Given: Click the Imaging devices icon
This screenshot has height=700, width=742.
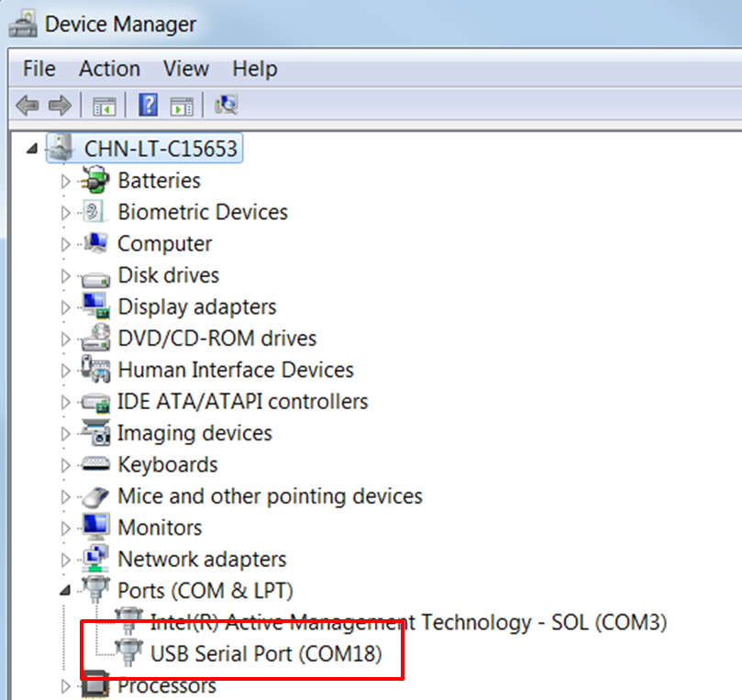Looking at the screenshot, I should coord(96,432).
